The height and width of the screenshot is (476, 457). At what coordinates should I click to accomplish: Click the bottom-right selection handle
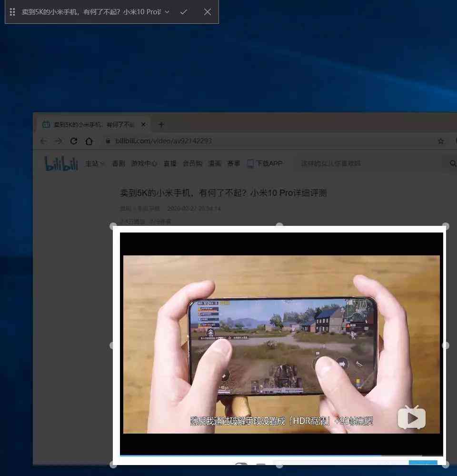point(446,465)
